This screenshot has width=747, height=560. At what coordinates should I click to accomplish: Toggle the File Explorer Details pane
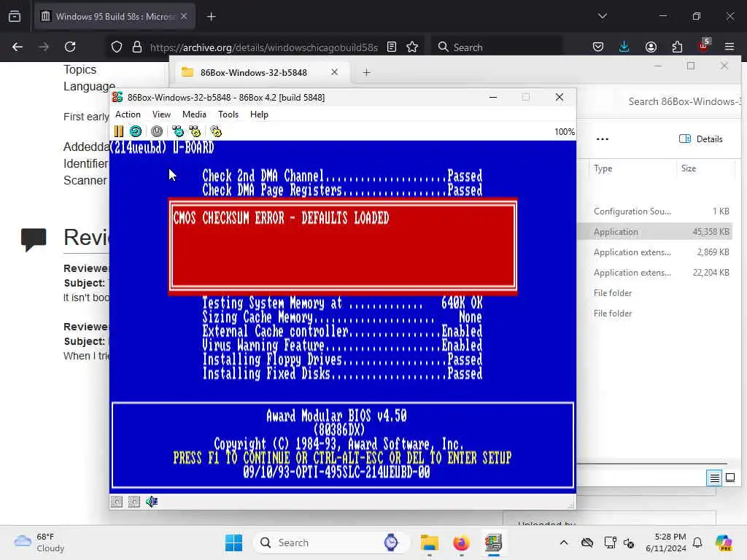(701, 139)
